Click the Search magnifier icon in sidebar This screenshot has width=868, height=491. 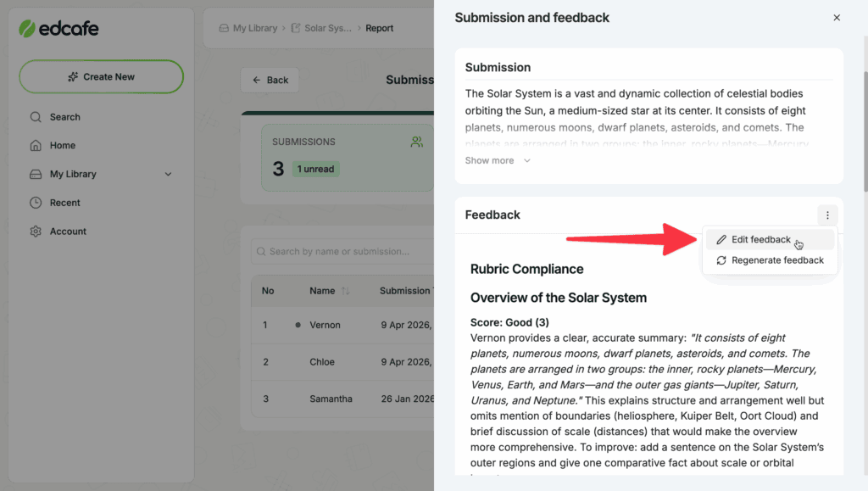36,117
